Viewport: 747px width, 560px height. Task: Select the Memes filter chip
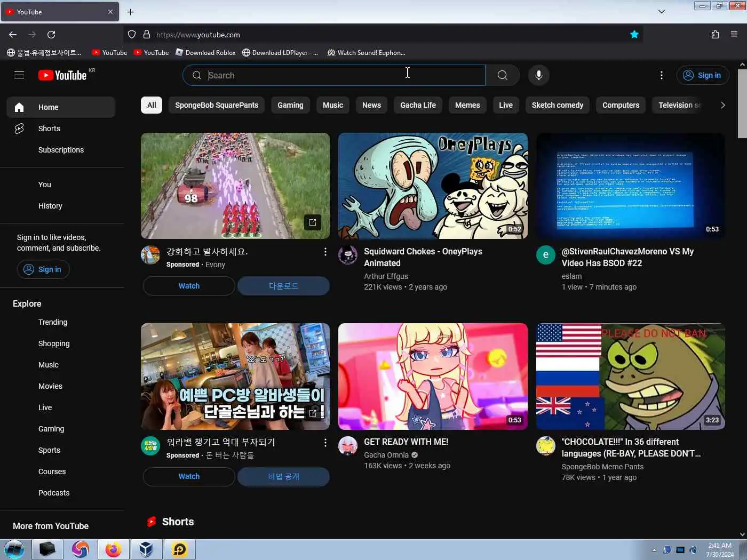pos(467,105)
